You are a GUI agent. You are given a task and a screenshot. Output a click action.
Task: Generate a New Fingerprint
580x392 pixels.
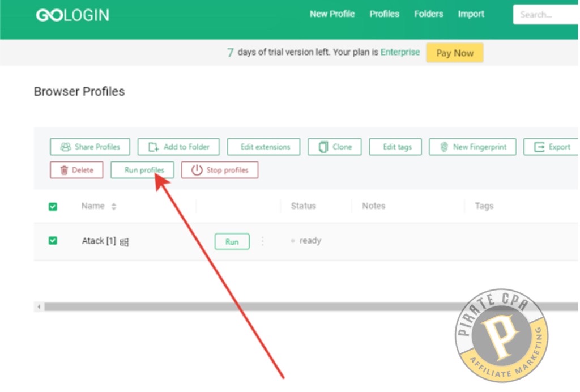(x=473, y=147)
